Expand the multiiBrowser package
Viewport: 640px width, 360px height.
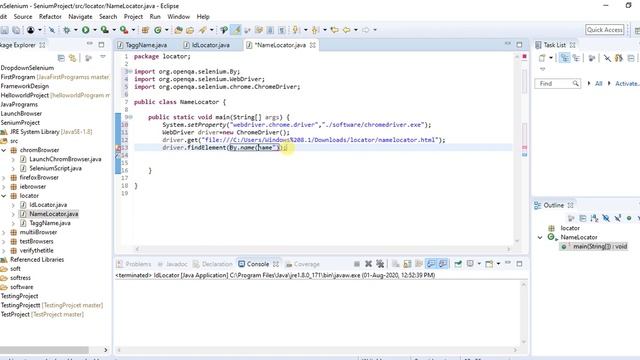coord(4,232)
